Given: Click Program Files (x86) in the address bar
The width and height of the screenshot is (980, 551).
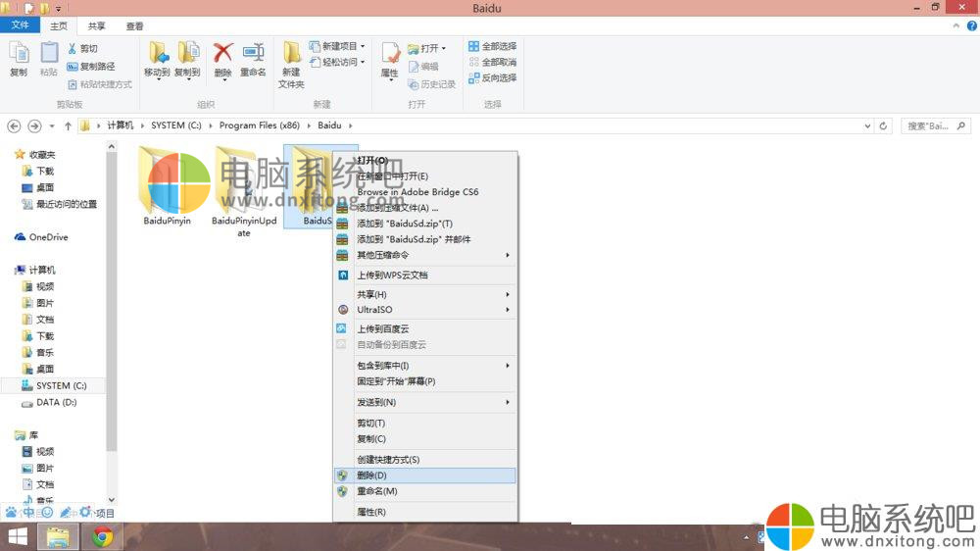Looking at the screenshot, I should coord(260,125).
